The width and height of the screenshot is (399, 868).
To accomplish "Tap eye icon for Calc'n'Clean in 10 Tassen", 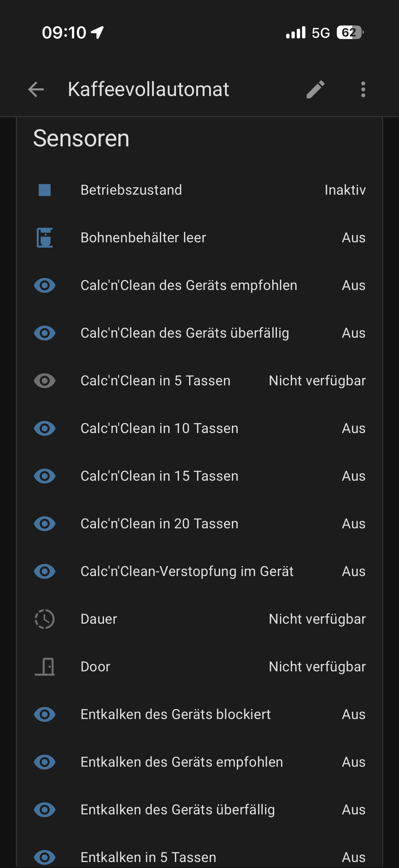I will click(44, 428).
